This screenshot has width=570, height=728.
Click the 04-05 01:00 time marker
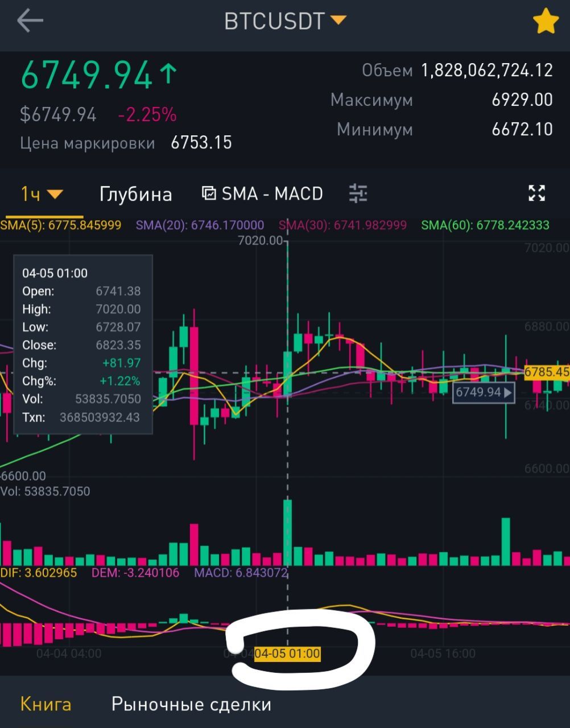point(287,653)
